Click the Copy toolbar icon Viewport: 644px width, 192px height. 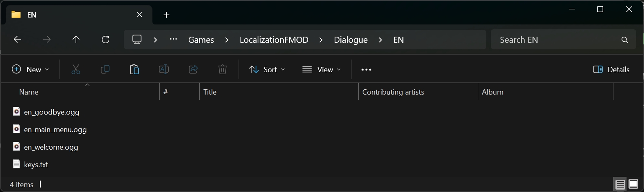click(x=105, y=69)
